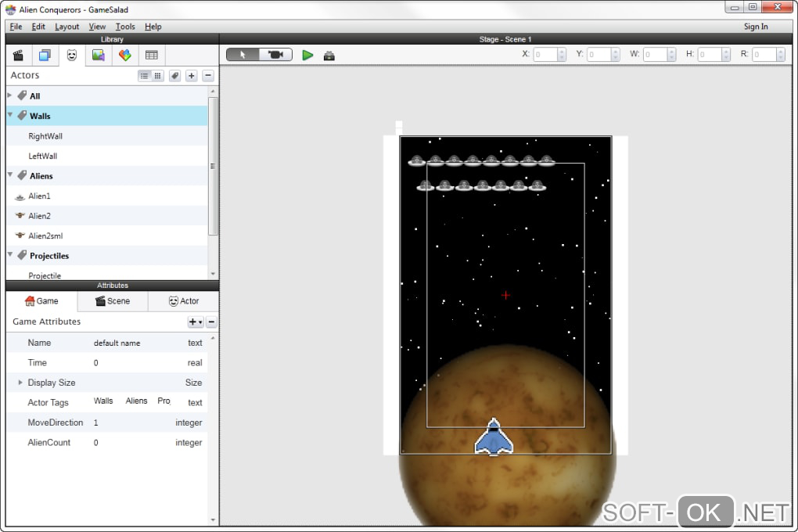Remove selected actor with minus button
The height and width of the screenshot is (532, 798).
click(x=208, y=76)
